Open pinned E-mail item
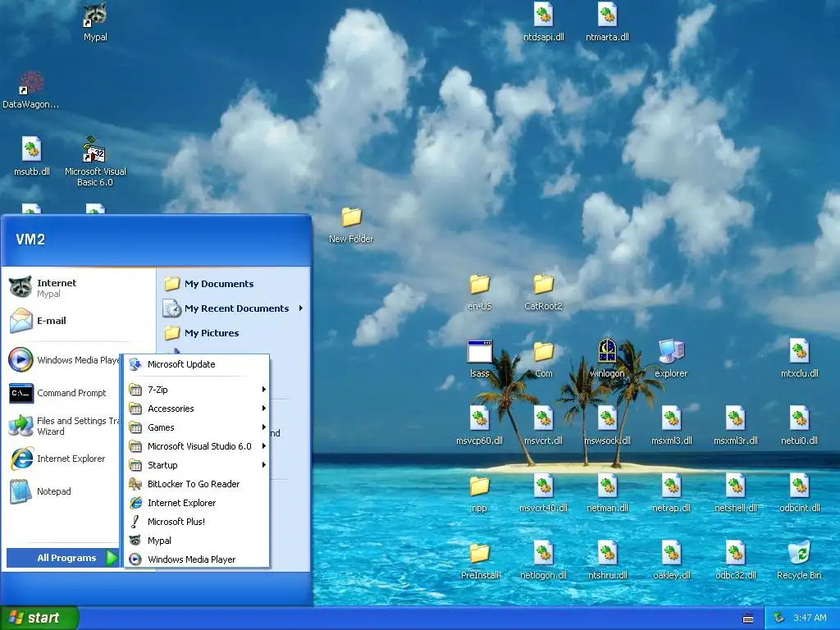This screenshot has height=630, width=840. tap(80, 321)
